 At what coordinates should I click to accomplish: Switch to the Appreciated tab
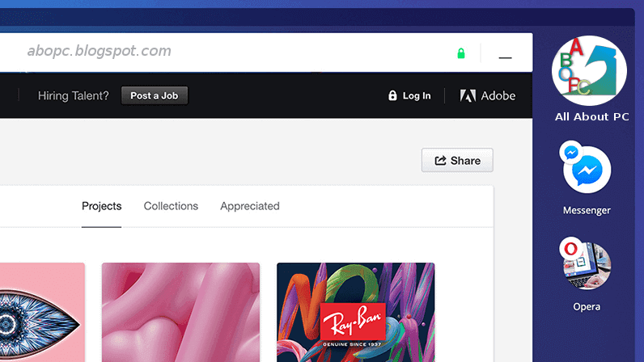(x=250, y=206)
